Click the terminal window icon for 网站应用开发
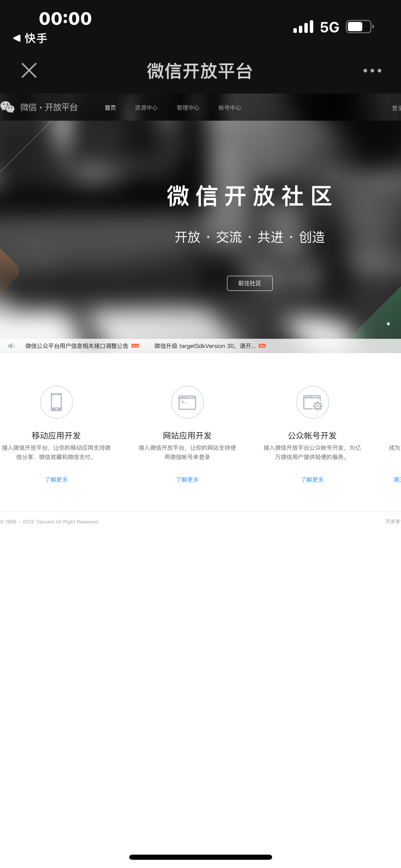Screen dimensions: 401x868 pyautogui.click(x=187, y=402)
